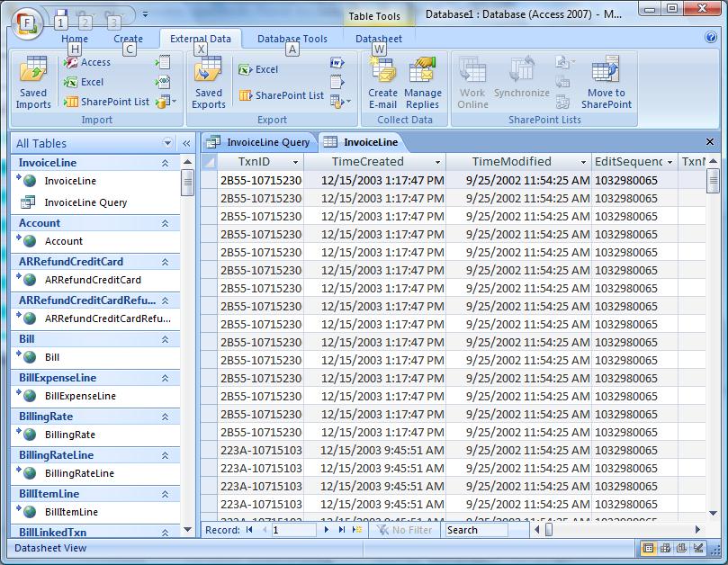Click the Search box in record navigator
This screenshot has width=728, height=565.
coord(476,530)
